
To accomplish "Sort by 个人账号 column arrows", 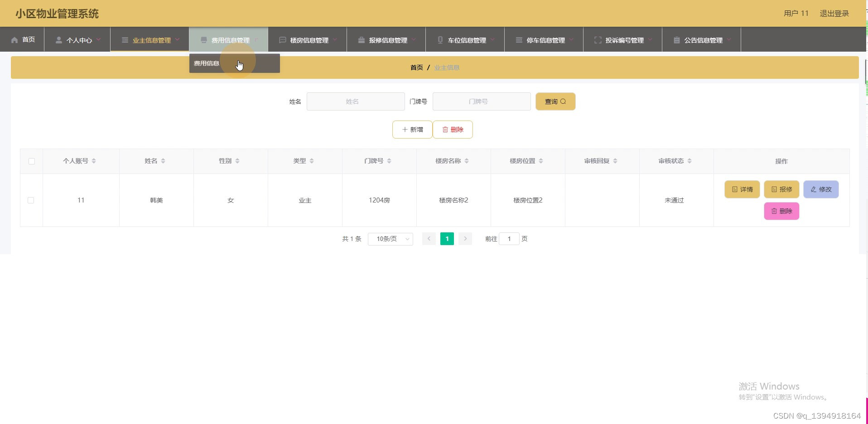I will (94, 161).
